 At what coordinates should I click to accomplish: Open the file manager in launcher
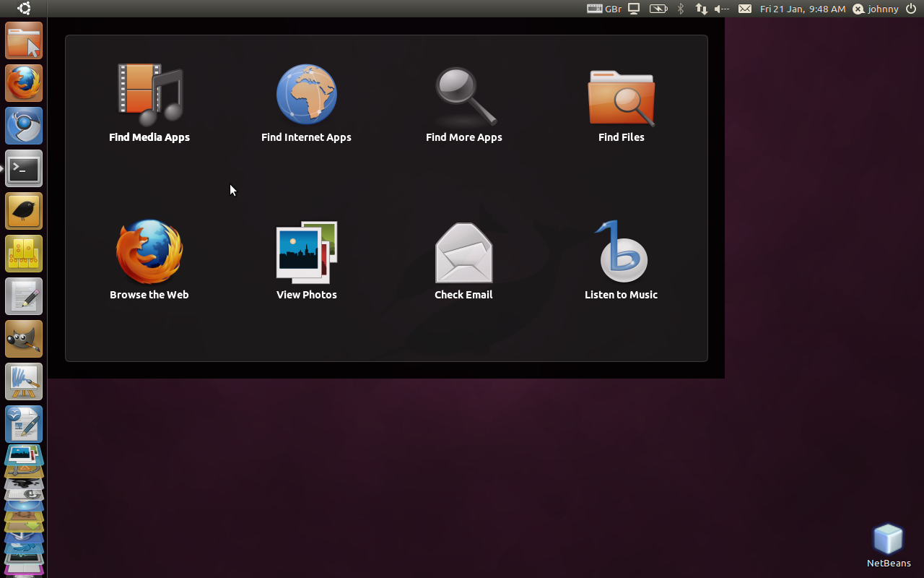(24, 40)
